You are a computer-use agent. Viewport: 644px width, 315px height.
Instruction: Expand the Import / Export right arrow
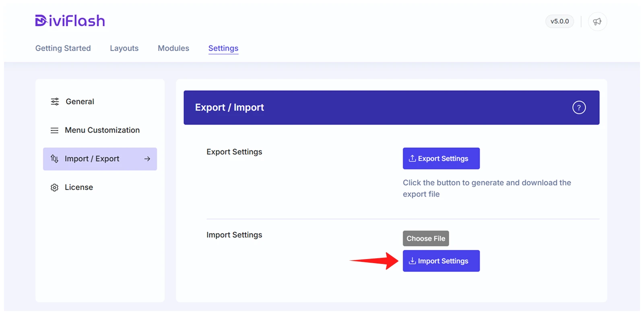coord(147,159)
